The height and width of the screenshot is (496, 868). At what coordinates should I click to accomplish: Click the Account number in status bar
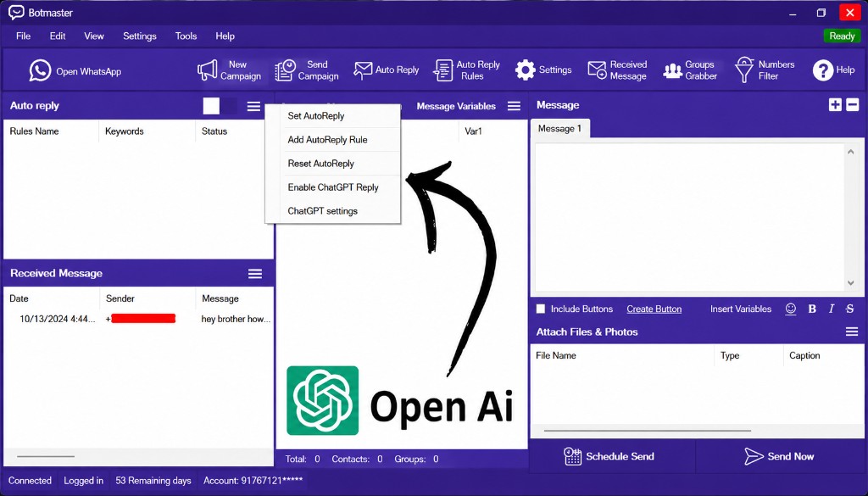point(252,481)
